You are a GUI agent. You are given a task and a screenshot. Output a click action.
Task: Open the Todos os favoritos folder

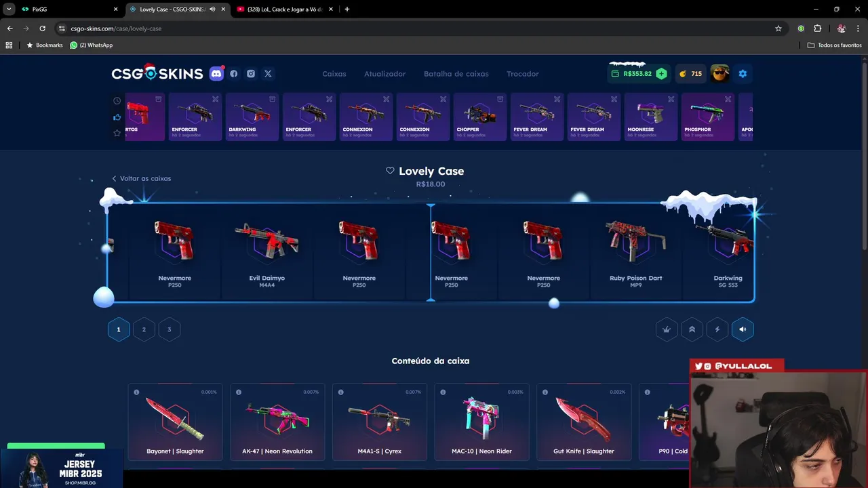(834, 45)
